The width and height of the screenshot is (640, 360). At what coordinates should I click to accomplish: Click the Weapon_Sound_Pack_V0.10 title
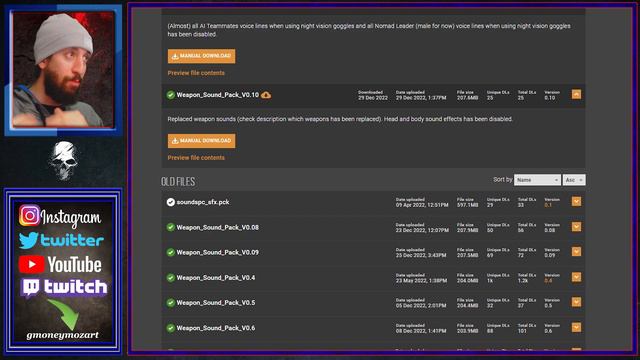click(x=218, y=95)
